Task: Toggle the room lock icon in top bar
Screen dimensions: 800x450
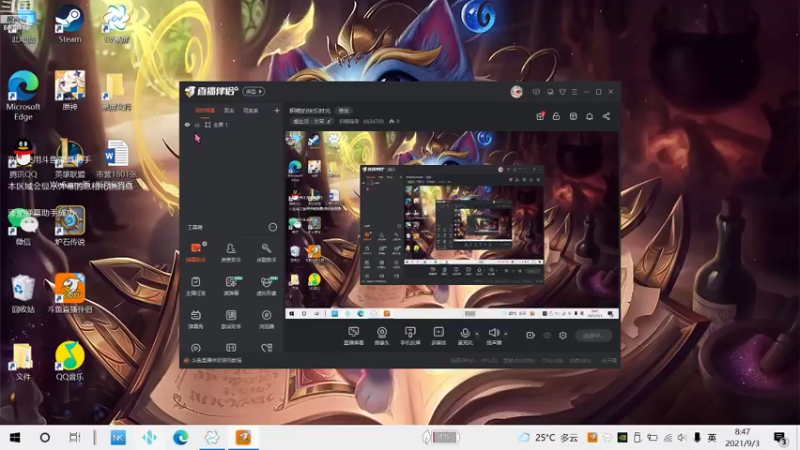Action: pyautogui.click(x=556, y=116)
